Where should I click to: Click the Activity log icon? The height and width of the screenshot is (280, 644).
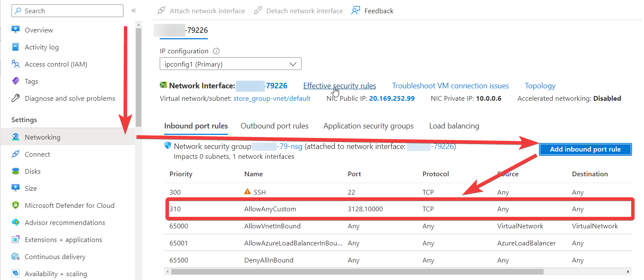16,47
